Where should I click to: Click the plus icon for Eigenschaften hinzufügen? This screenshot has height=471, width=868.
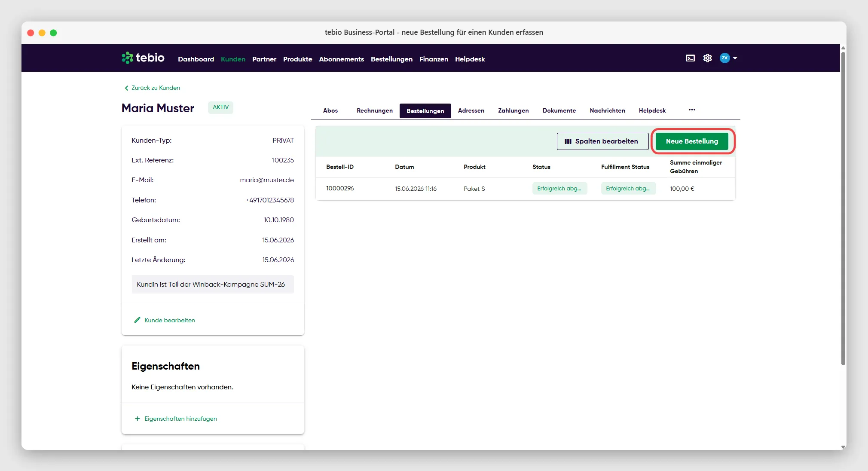137,419
